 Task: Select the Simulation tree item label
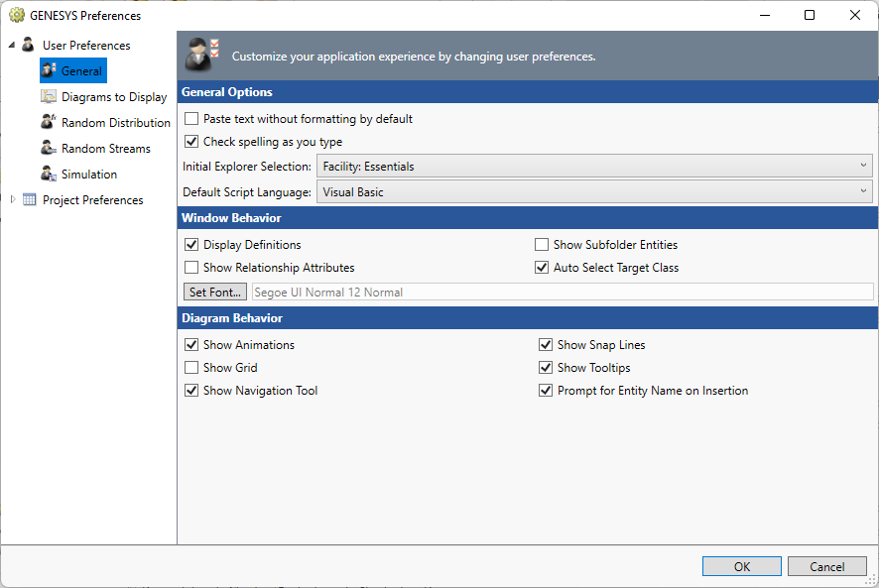click(x=89, y=175)
